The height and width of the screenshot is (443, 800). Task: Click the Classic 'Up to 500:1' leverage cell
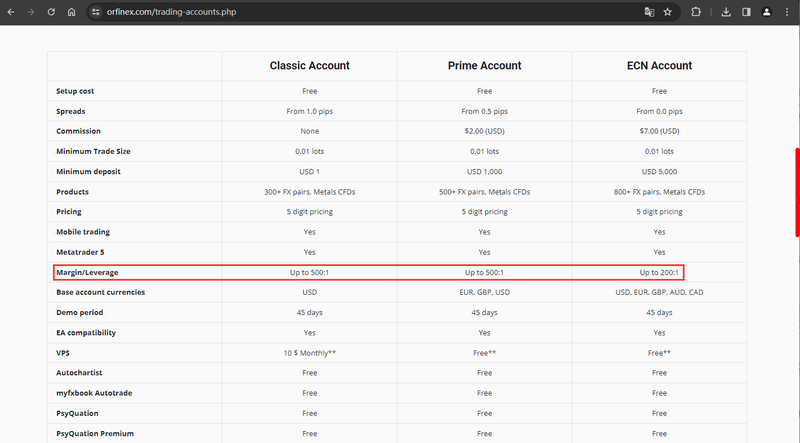tap(310, 273)
